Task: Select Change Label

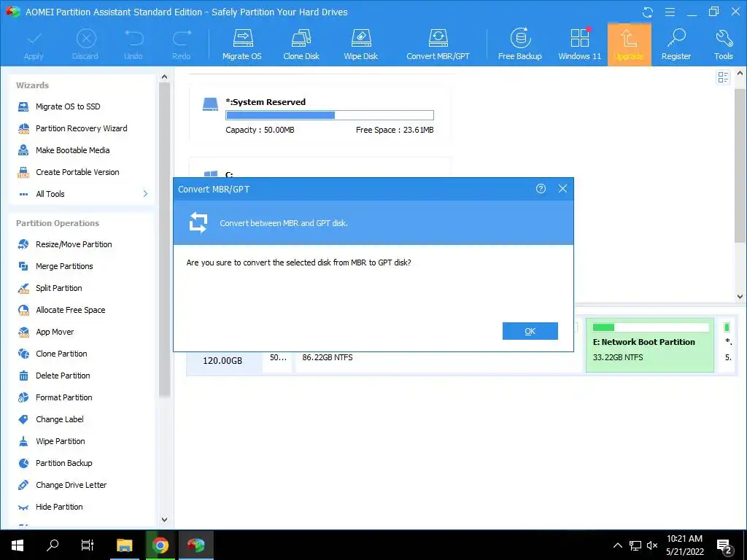Action: (60, 419)
